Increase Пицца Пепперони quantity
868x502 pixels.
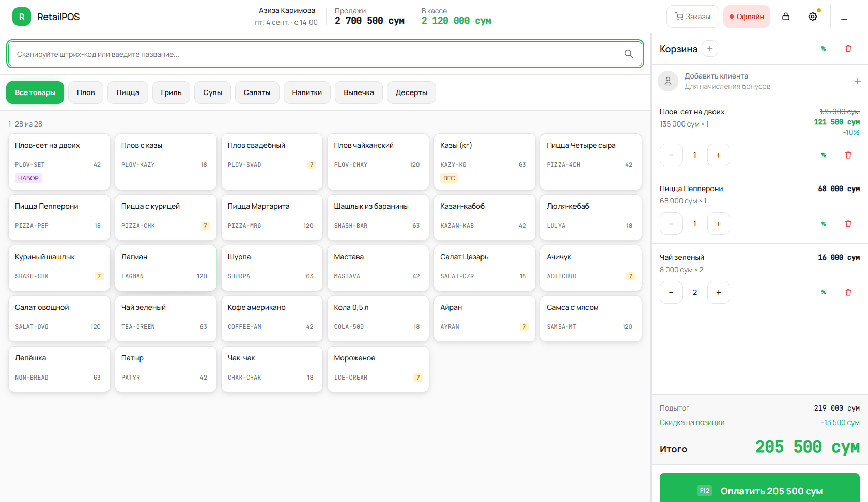719,224
